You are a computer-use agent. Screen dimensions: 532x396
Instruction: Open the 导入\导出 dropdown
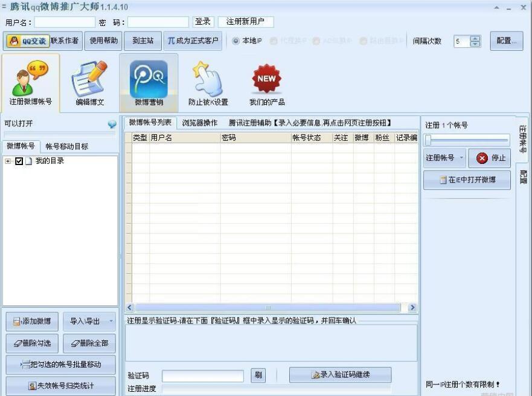coord(89,321)
